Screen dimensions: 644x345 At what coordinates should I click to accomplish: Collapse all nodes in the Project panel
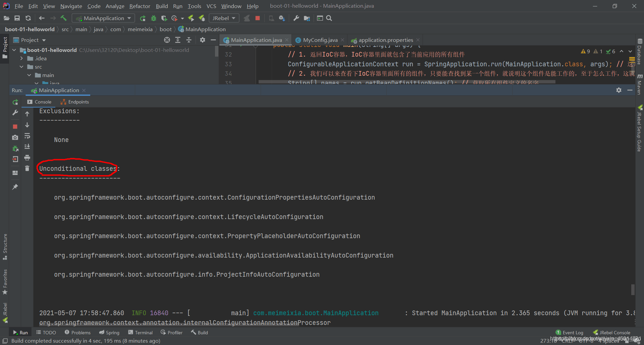click(x=189, y=40)
